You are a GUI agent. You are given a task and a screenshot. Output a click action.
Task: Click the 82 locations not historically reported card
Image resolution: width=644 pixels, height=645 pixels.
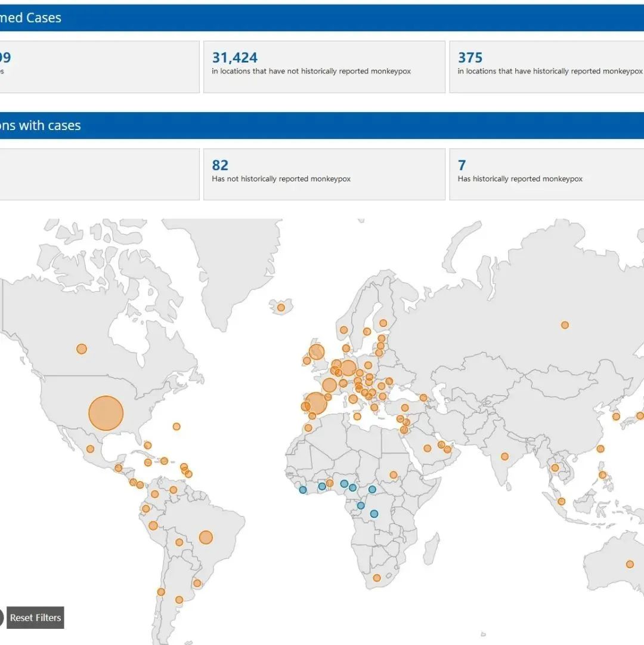click(324, 174)
